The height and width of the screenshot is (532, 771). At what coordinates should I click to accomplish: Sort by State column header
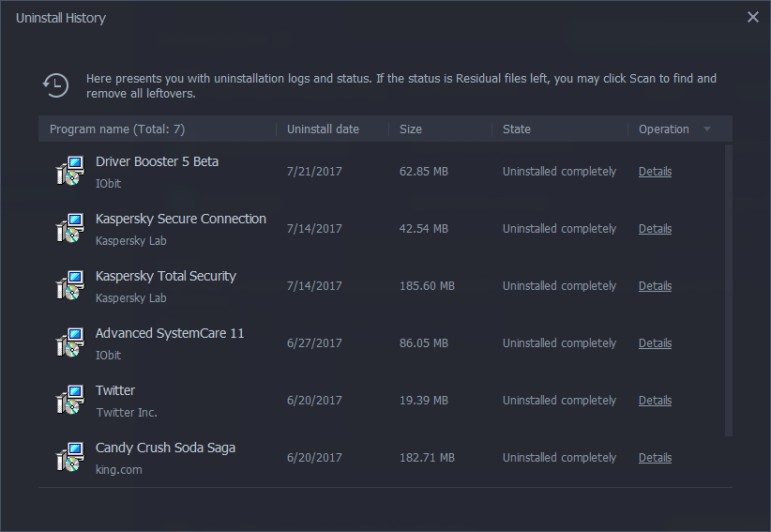click(516, 129)
